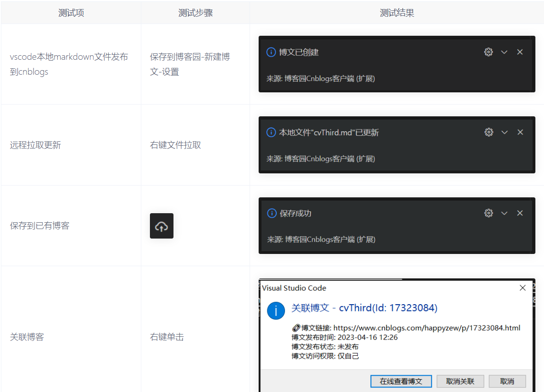
Task: Open settings gear on 博文已创建 notification
Action: (x=488, y=52)
